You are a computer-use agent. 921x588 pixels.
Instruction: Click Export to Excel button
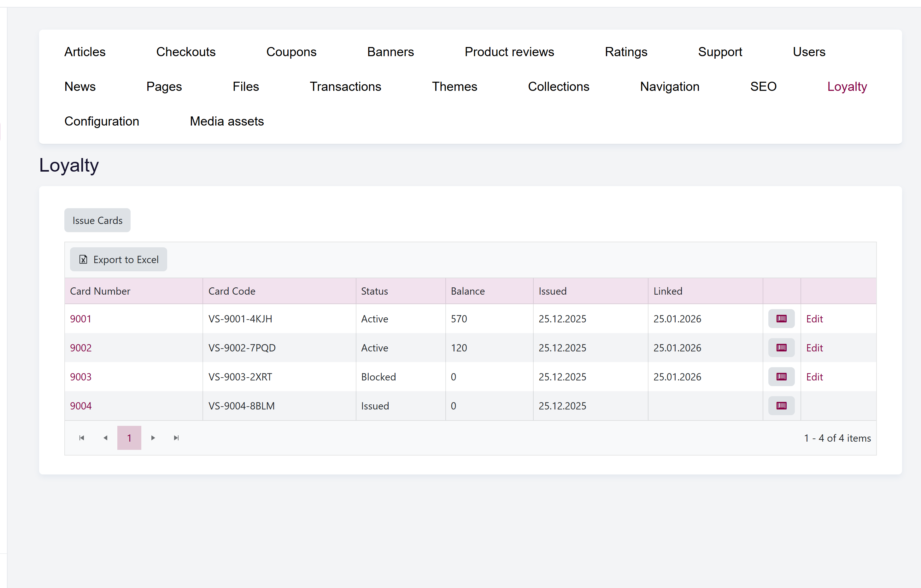click(x=119, y=259)
